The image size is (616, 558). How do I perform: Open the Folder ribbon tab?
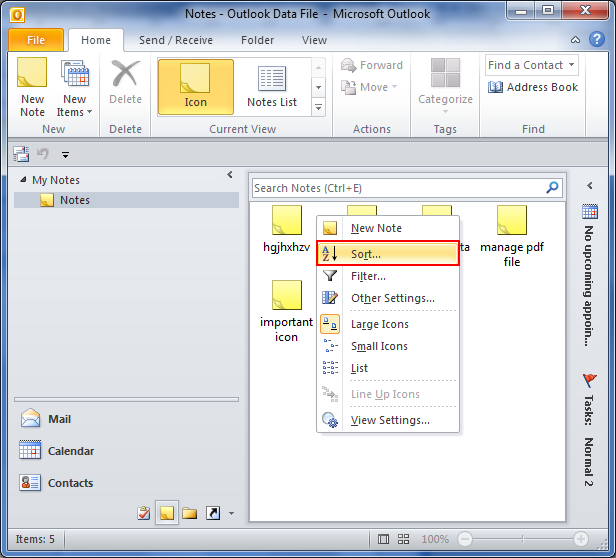257,40
